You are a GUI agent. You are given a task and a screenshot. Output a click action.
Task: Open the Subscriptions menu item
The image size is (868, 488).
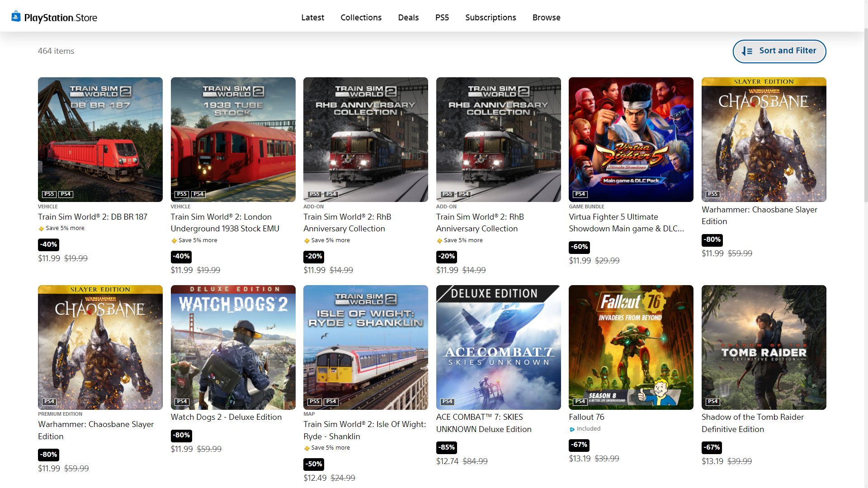coord(491,17)
